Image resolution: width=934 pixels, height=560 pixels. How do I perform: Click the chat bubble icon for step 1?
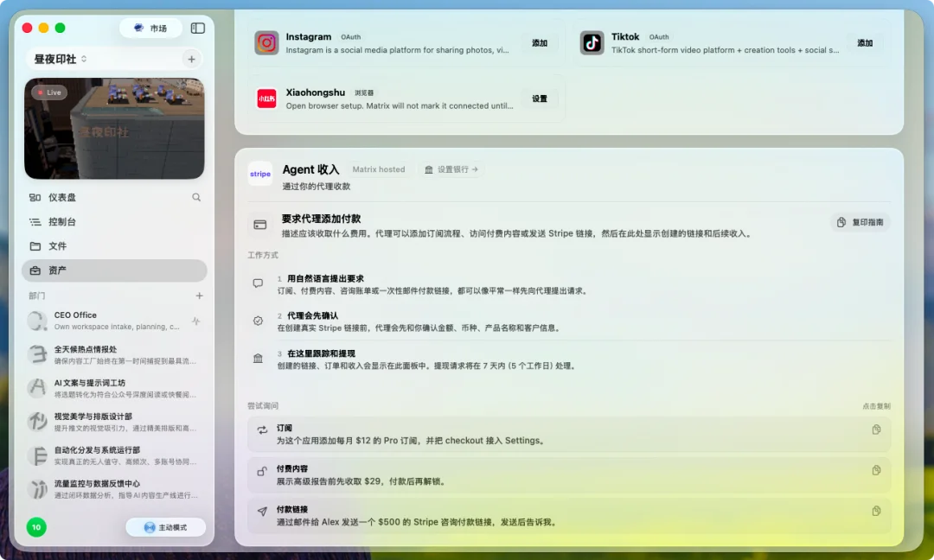(258, 283)
